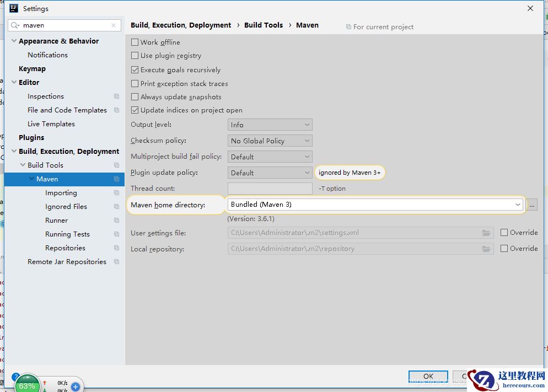
Task: Open the Checksum policy dropdown
Action: (270, 141)
